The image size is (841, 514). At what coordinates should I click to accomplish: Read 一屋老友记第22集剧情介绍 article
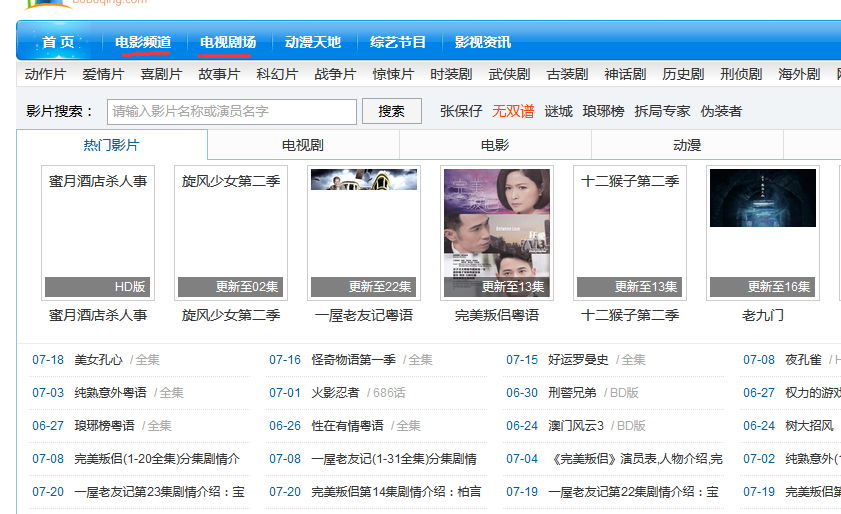[633, 491]
